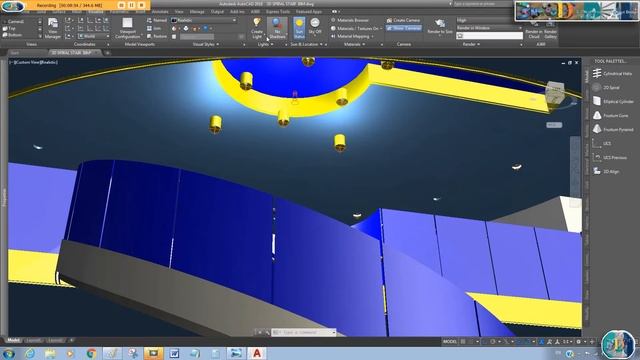Open Internet Explorer from the taskbar

pos(29,353)
